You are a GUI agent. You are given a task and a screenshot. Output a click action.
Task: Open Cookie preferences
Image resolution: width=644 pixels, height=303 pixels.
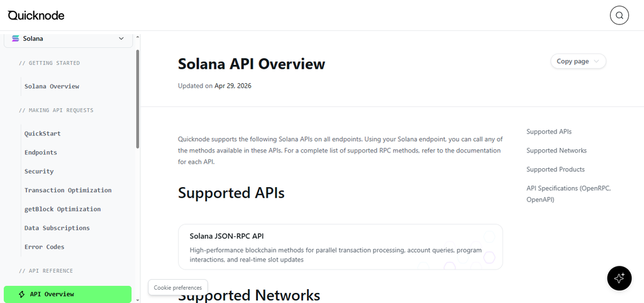(178, 287)
